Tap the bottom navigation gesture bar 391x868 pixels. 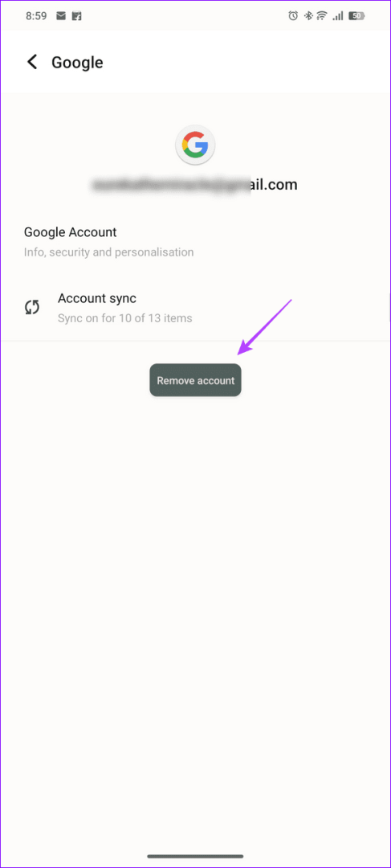point(195,856)
